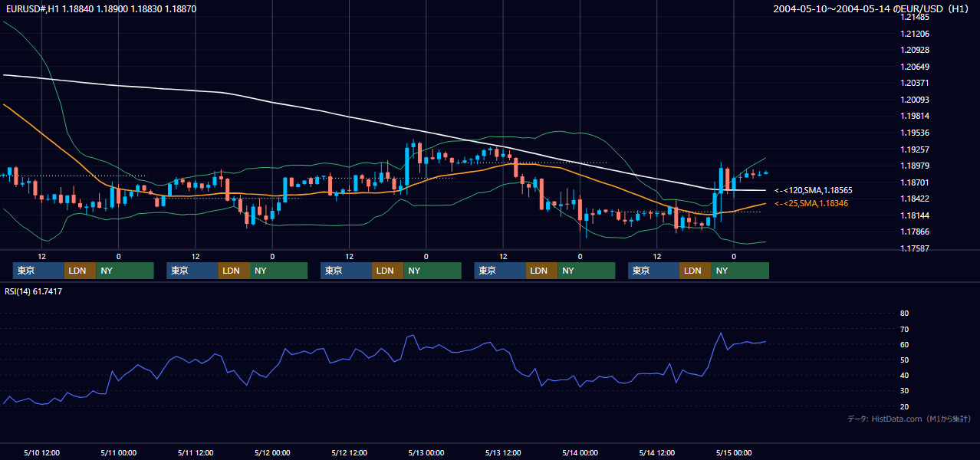This screenshot has height=460, width=980.
Task: Click the 5/14 00:00 time axis label
Action: point(580,452)
